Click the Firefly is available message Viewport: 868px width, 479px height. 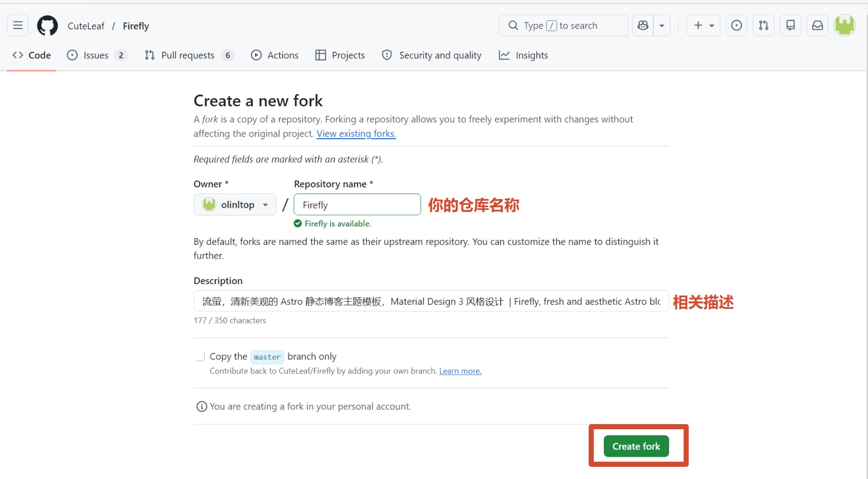[333, 223]
